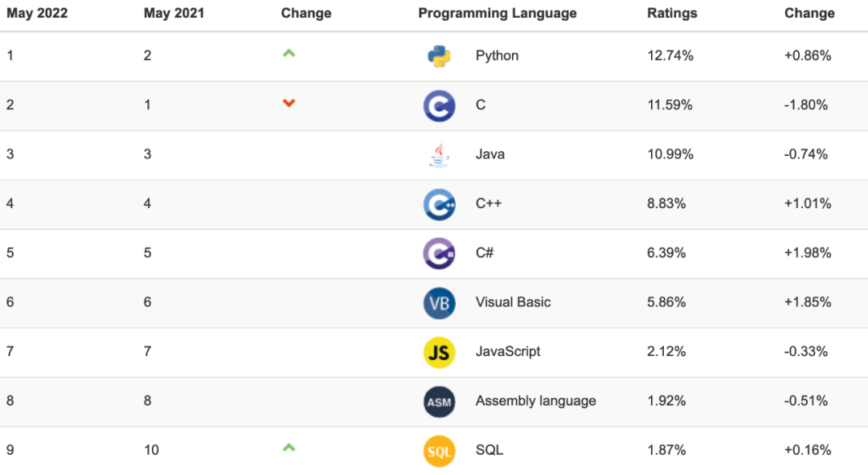The height and width of the screenshot is (475, 868).
Task: Click the +1.85% change value
Action: click(808, 301)
